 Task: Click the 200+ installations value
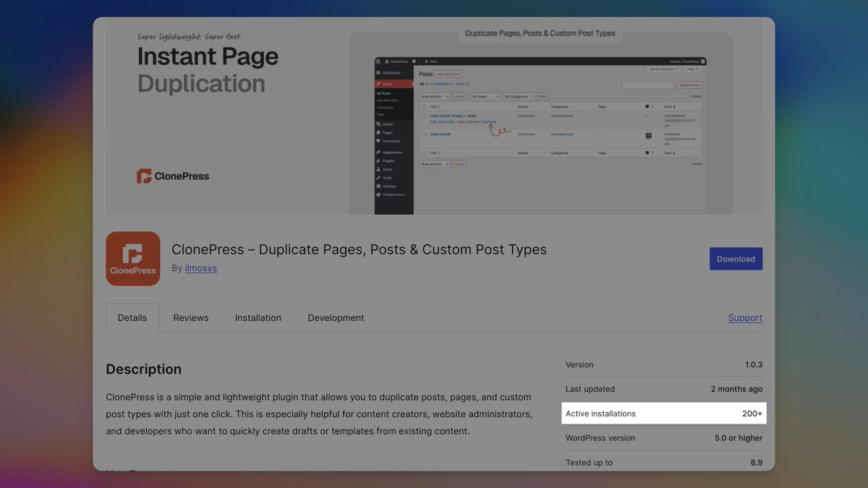click(752, 414)
